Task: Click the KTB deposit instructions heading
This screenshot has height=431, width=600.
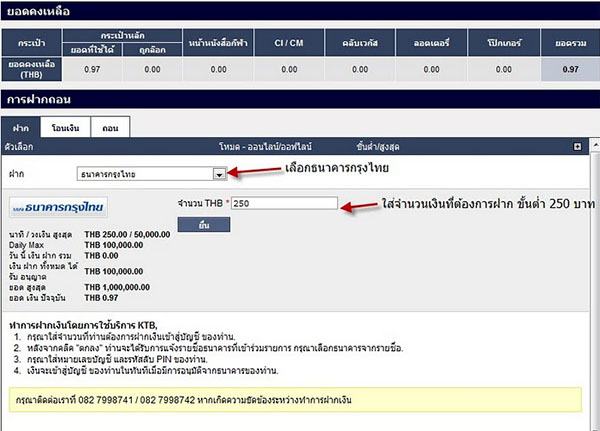Action: 83,326
